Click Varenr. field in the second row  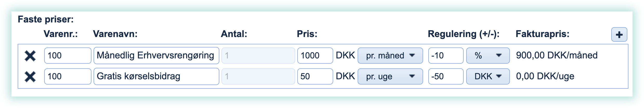[x=68, y=76]
